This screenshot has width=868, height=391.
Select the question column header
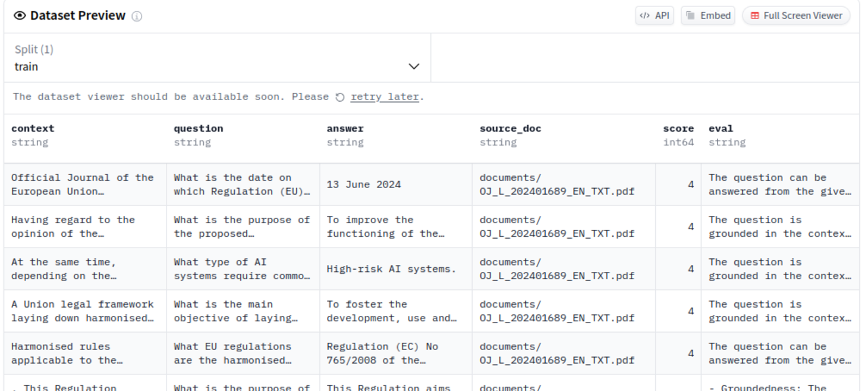(x=198, y=128)
